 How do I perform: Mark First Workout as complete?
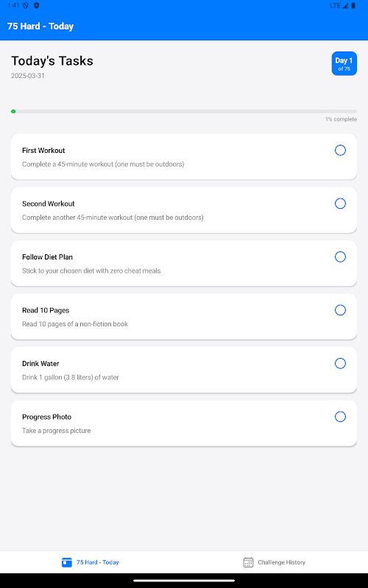[340, 151]
